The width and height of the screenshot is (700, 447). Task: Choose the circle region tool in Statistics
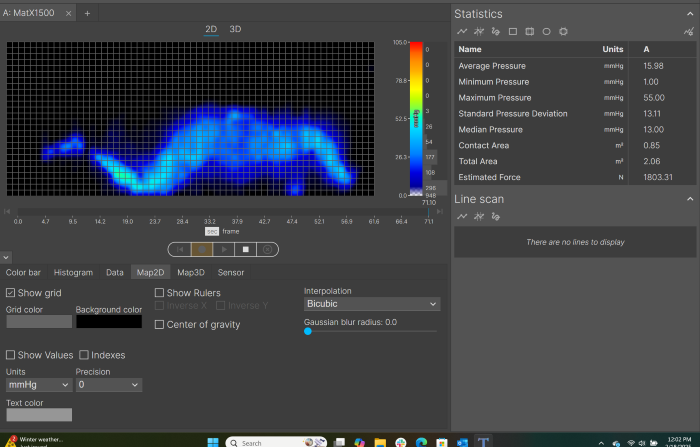point(546,31)
